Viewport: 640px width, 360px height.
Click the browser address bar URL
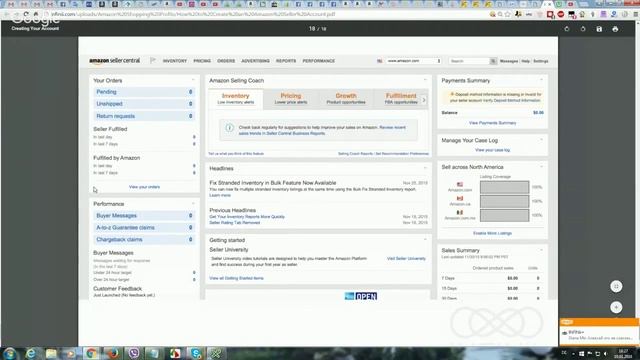193,14
